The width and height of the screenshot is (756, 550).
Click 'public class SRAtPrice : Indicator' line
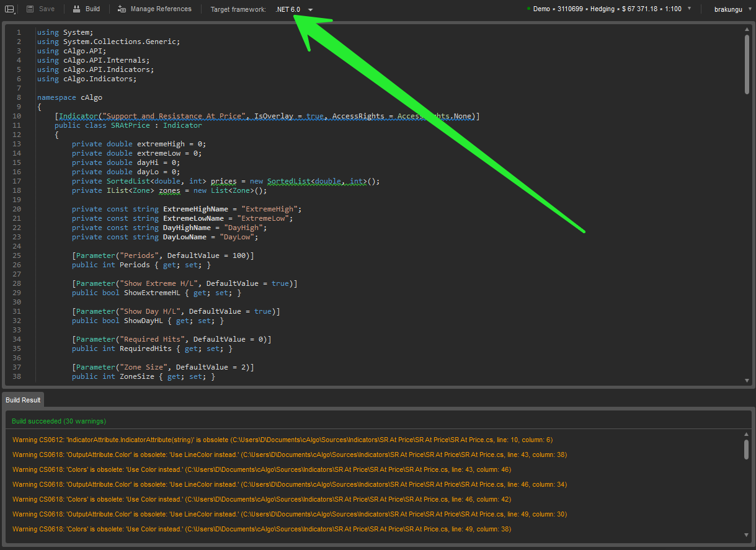[128, 125]
